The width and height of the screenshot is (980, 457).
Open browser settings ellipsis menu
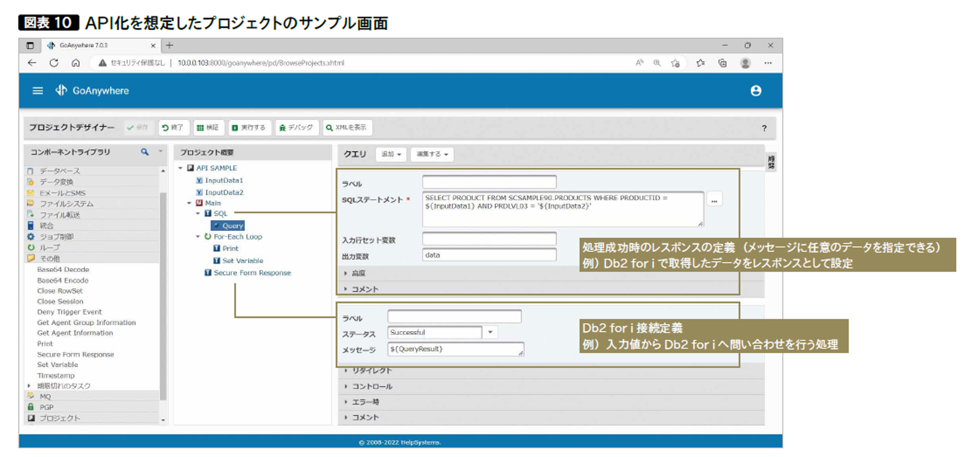click(768, 63)
